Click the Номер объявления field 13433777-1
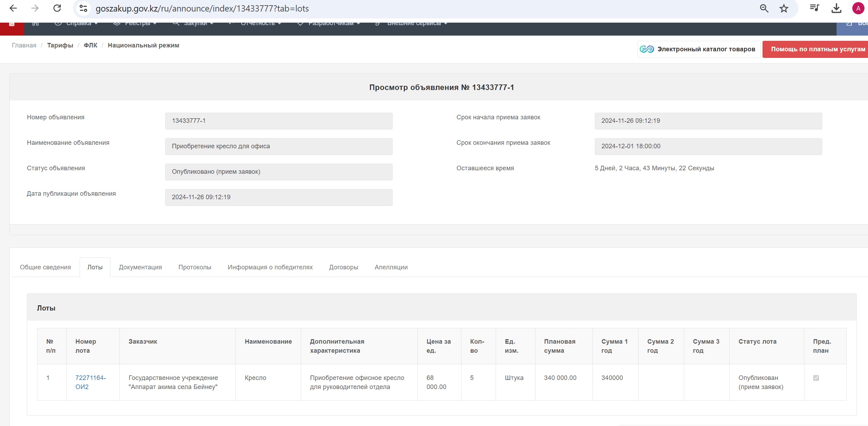 [279, 121]
